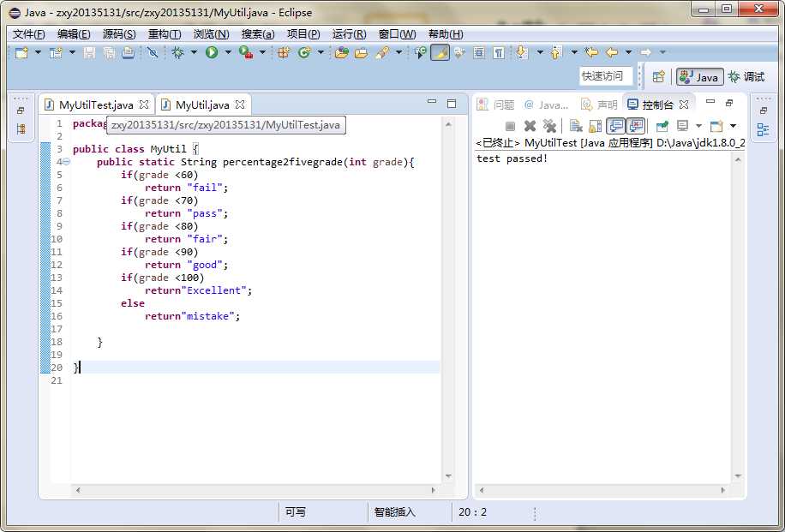Open Display Selected Console dropdown arrow
Screen dimensions: 785x532
[x=698, y=126]
